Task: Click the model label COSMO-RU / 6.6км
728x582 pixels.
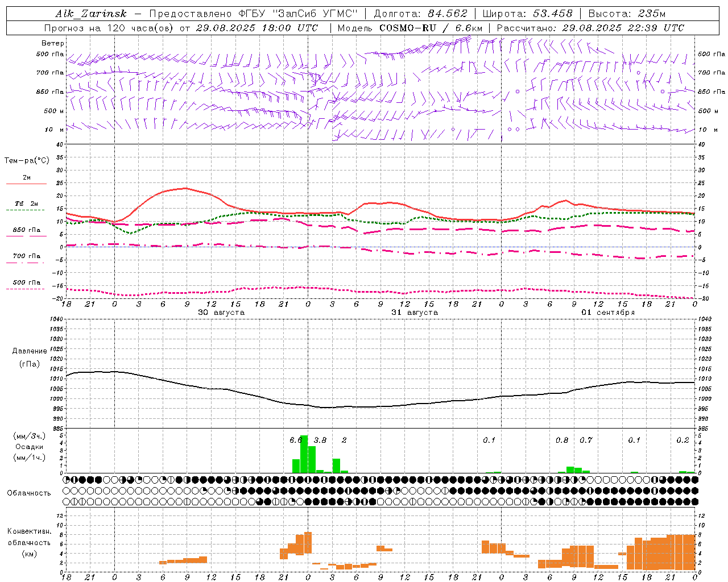Action: tap(431, 28)
